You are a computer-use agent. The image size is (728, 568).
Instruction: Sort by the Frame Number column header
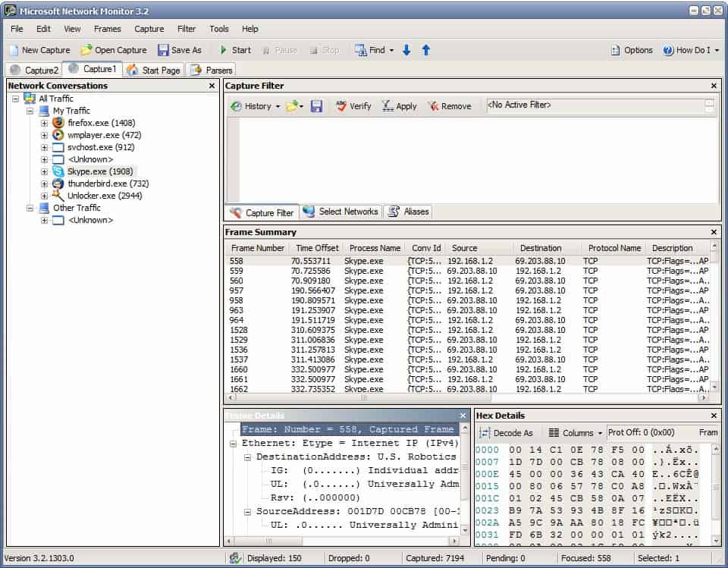[x=258, y=248]
